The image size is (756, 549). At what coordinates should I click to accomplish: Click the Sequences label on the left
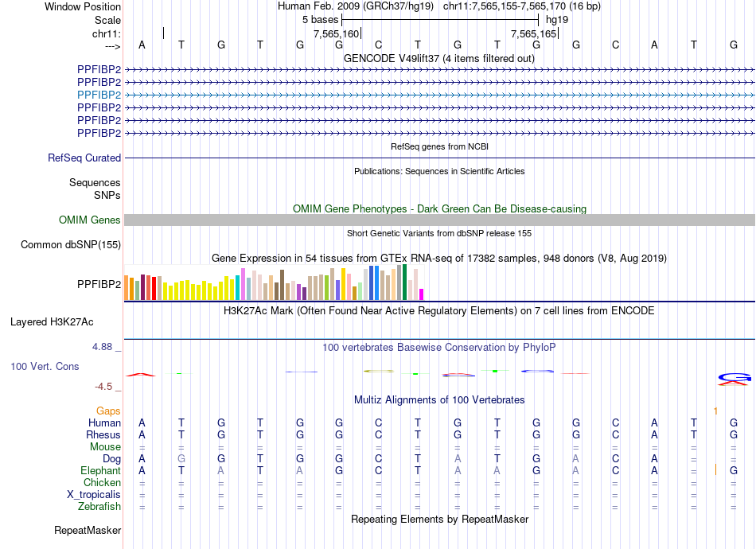tap(95, 183)
